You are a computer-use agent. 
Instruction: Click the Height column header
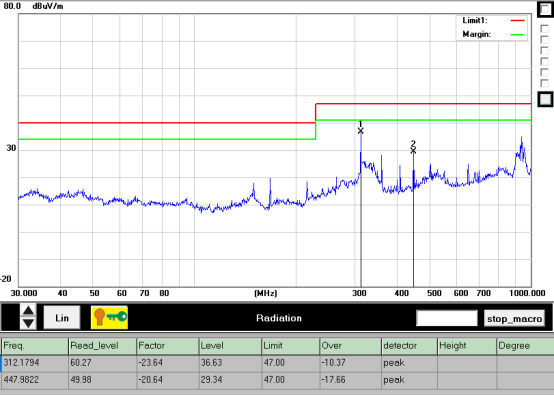[x=467, y=346]
